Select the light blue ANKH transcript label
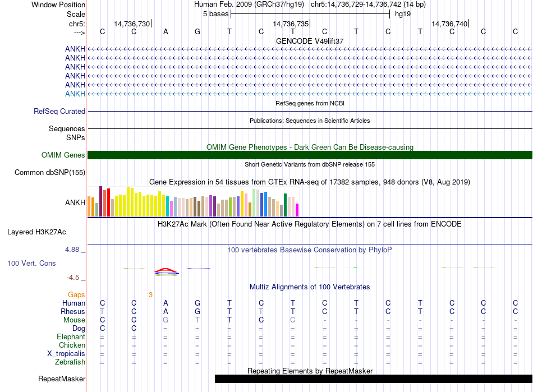This screenshot has width=533, height=392. click(x=75, y=94)
